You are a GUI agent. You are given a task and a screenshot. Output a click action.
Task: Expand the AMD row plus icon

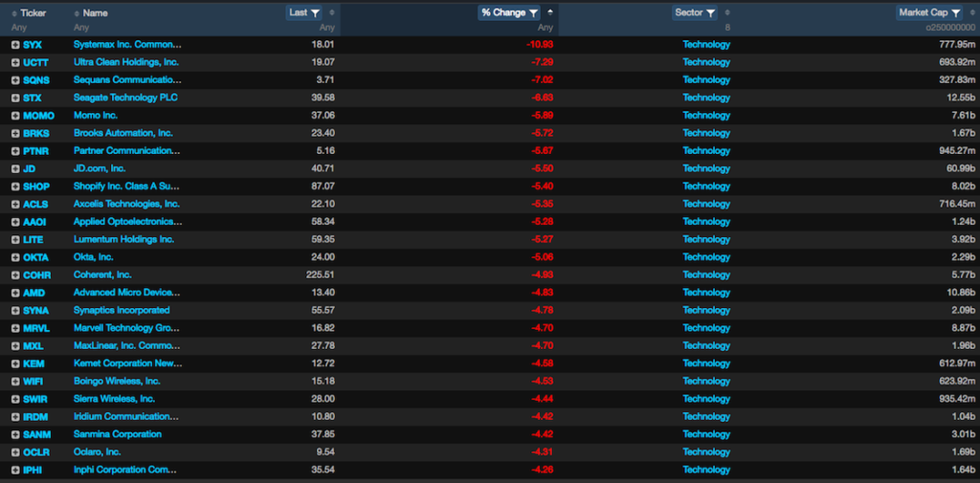coord(15,293)
